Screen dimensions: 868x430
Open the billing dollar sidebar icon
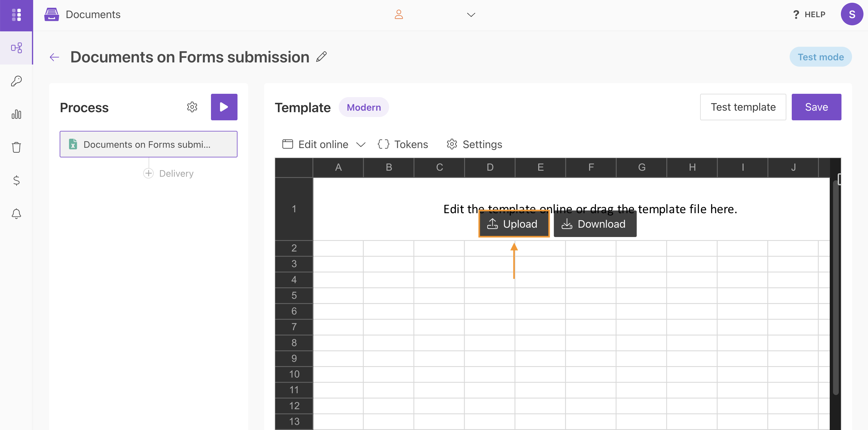coord(16,180)
